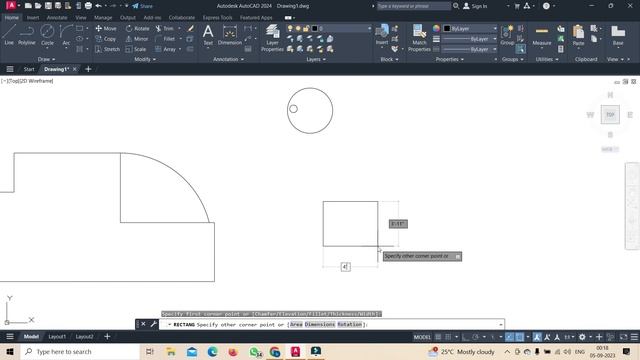Click the Fillet tool
This screenshot has height=360, width=640.
(x=165, y=39)
